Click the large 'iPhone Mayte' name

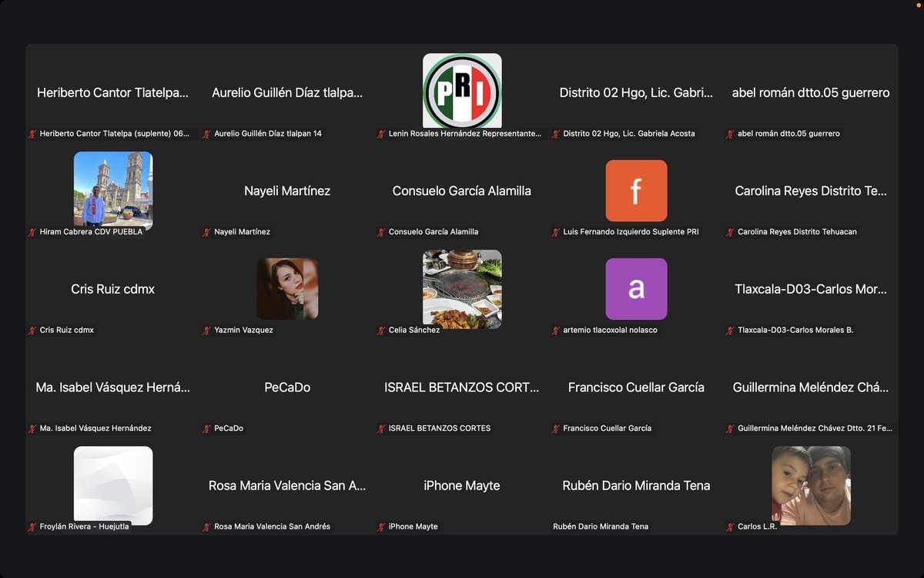pyautogui.click(x=462, y=486)
